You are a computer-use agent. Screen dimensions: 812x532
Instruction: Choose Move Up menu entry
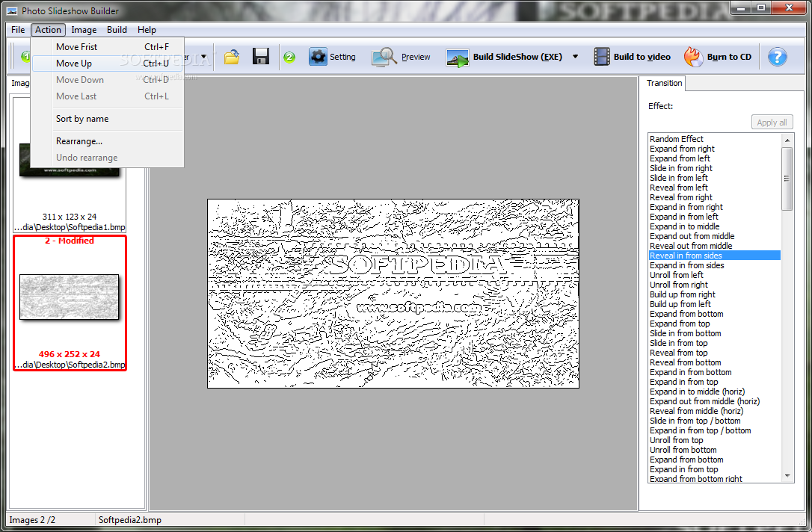[107, 63]
